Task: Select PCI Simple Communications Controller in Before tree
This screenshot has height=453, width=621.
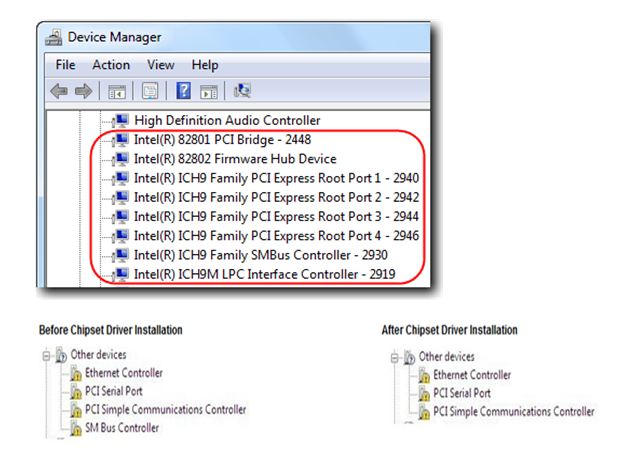Action: pyautogui.click(x=166, y=409)
